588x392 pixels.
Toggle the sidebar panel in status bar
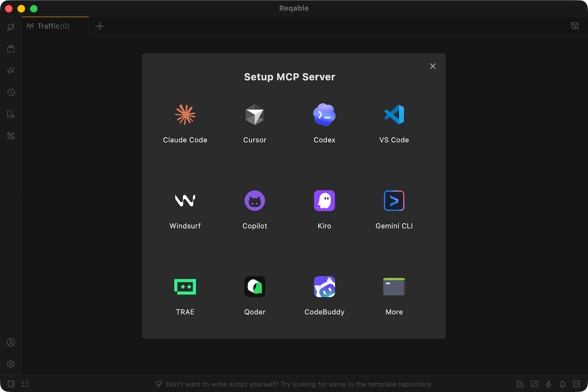(x=11, y=384)
